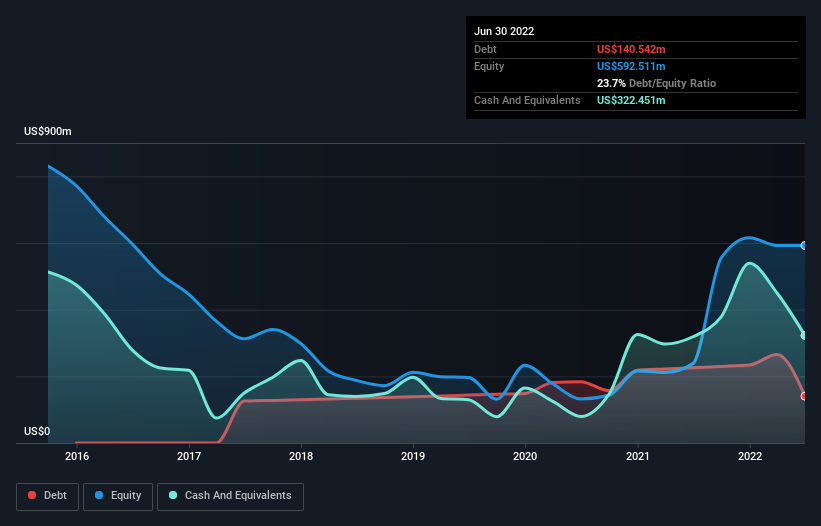Click the US$322.451m cash value

(631, 100)
